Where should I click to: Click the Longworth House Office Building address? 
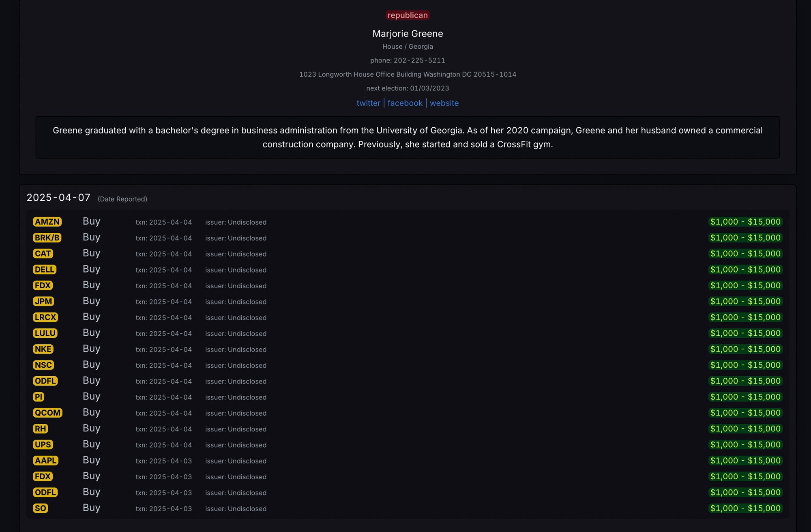coord(408,74)
